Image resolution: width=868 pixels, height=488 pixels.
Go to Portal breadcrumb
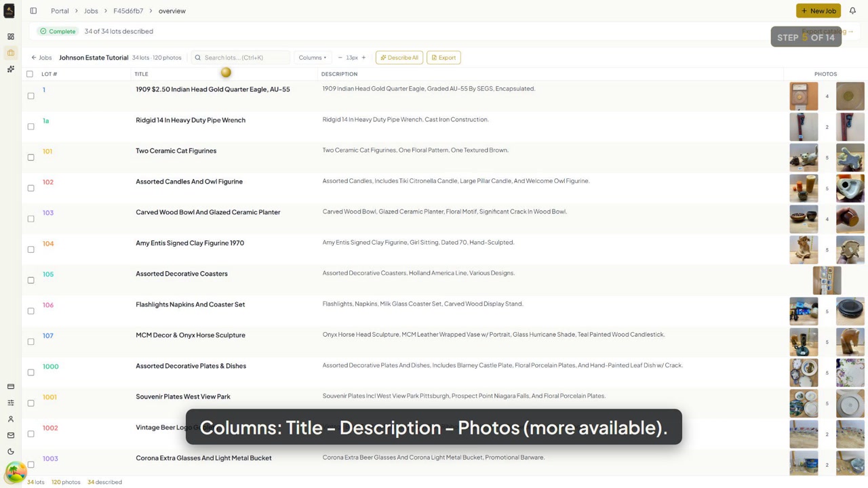click(x=60, y=11)
